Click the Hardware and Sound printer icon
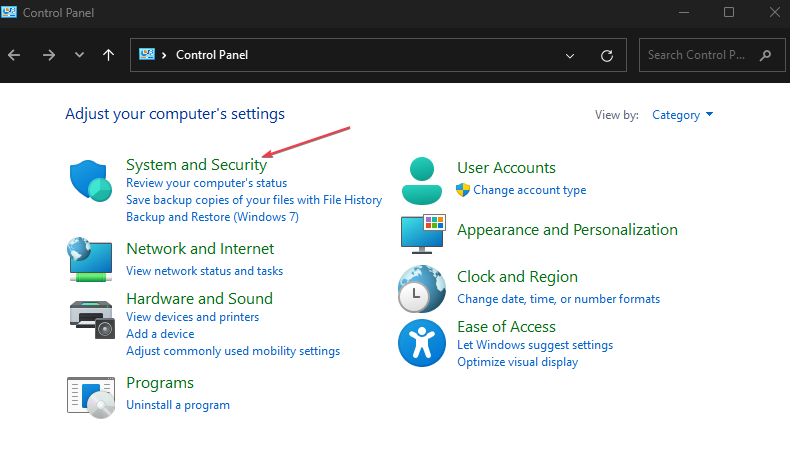Screen dimensions: 790x462 pyautogui.click(x=91, y=317)
